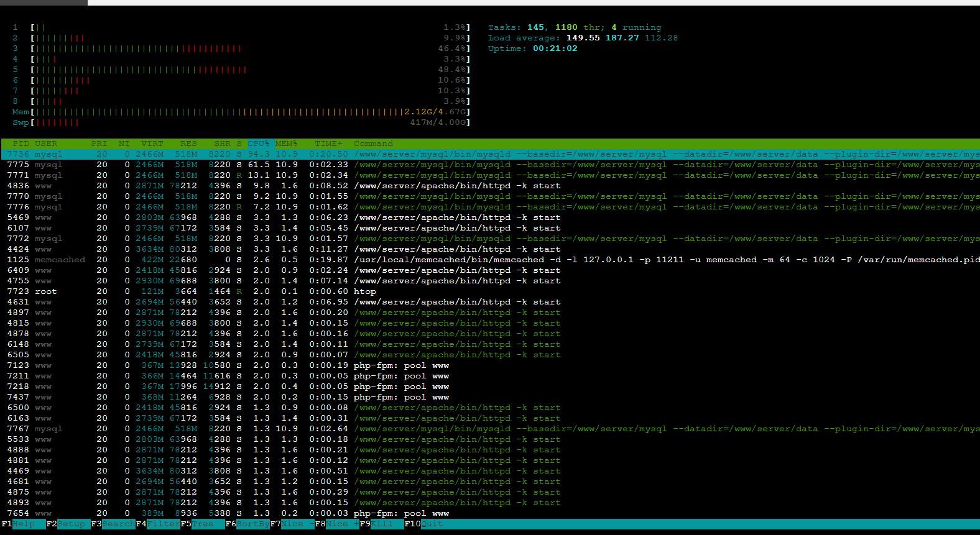Click F8 Nice plus button
Screen dimensions: 980x535
pyautogui.click(x=337, y=524)
